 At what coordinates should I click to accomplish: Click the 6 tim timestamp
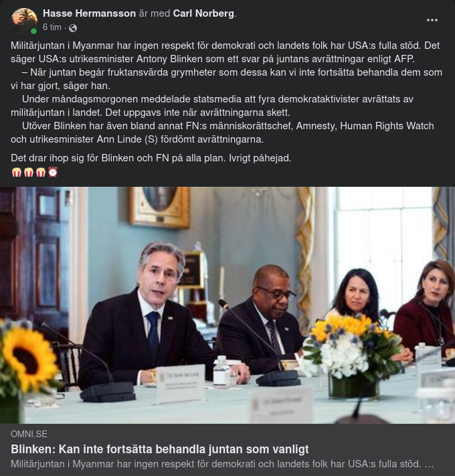click(x=52, y=27)
